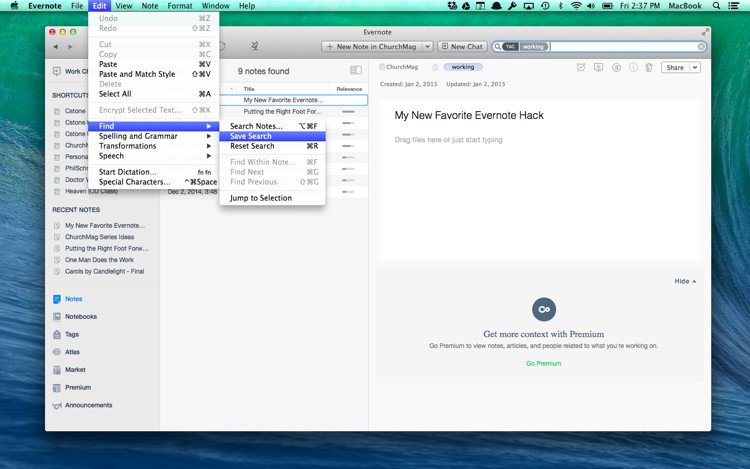750x469 pixels.
Task: Click the tag icon beside working tag
Action: [435, 67]
